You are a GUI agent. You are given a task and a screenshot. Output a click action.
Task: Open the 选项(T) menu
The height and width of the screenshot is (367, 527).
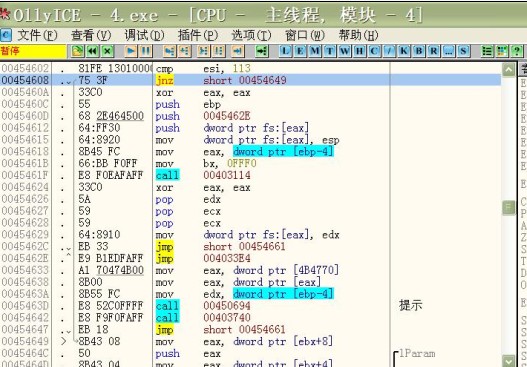tap(251, 35)
